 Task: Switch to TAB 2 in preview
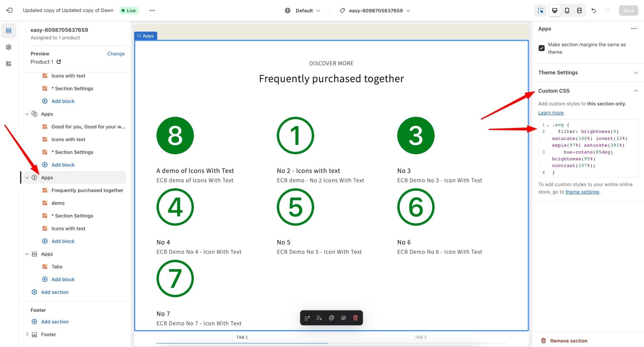420,337
